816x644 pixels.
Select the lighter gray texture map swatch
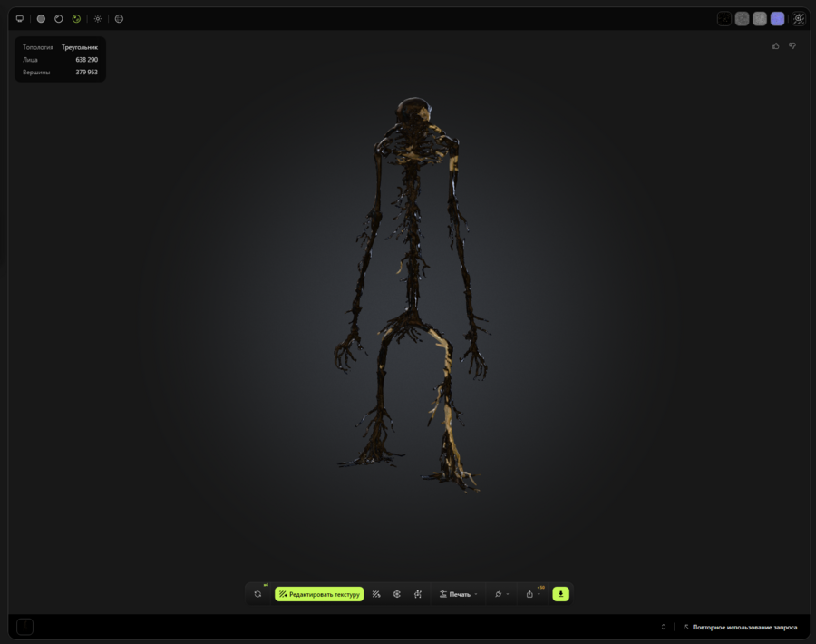coord(760,19)
